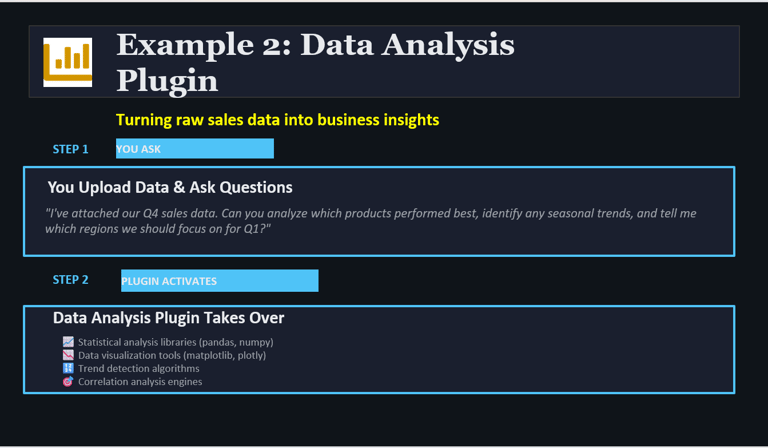768x448 pixels.
Task: Click the upward trend chart emoji icon
Action: [68, 342]
